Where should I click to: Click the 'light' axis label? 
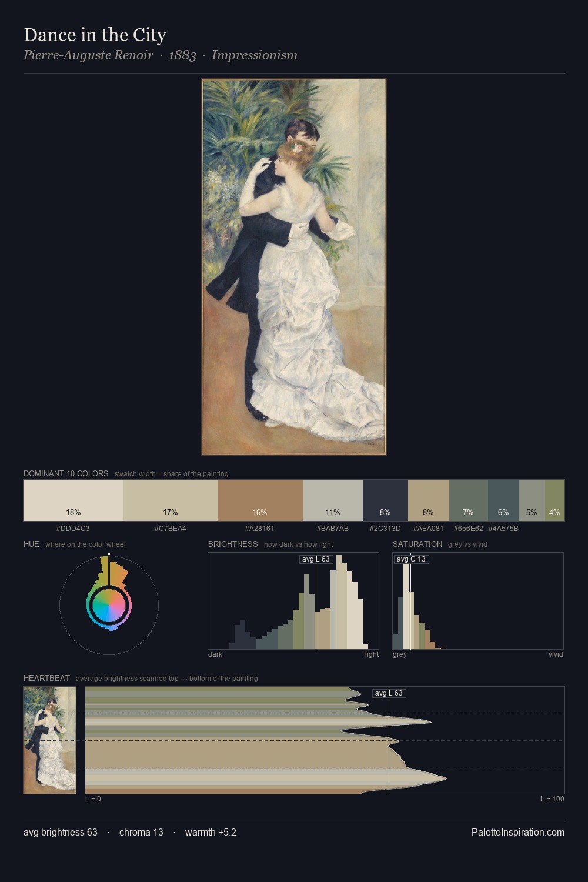372,654
